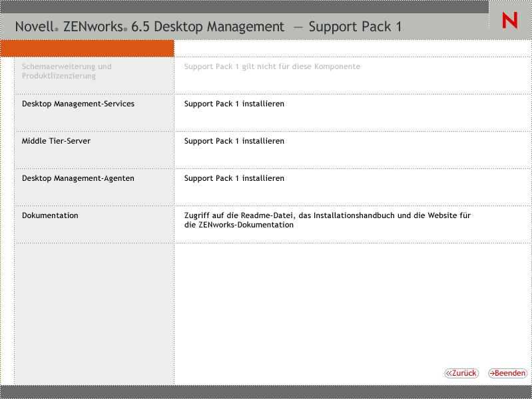The height and width of the screenshot is (399, 532).
Task: Install Support Pack 1 for Middle Tier-Server
Action: click(x=234, y=141)
